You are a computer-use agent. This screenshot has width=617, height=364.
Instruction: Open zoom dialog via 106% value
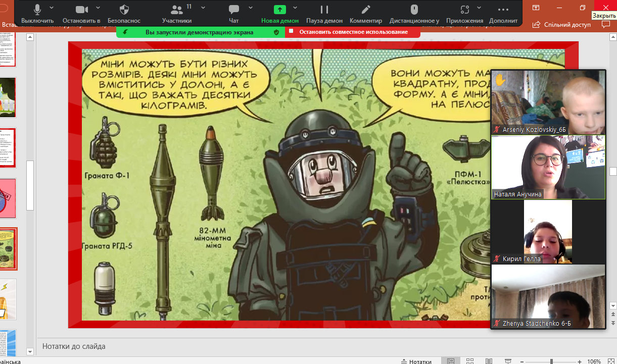(x=594, y=361)
